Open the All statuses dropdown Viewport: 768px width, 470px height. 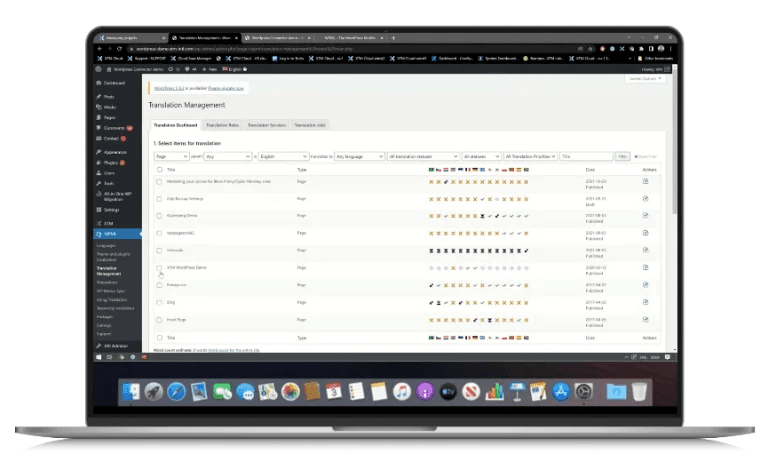481,157
